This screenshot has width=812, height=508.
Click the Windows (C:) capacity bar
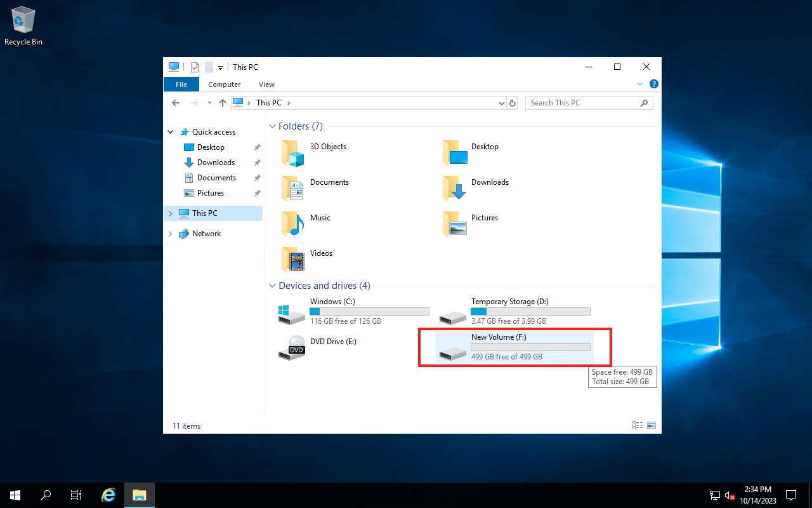(369, 312)
